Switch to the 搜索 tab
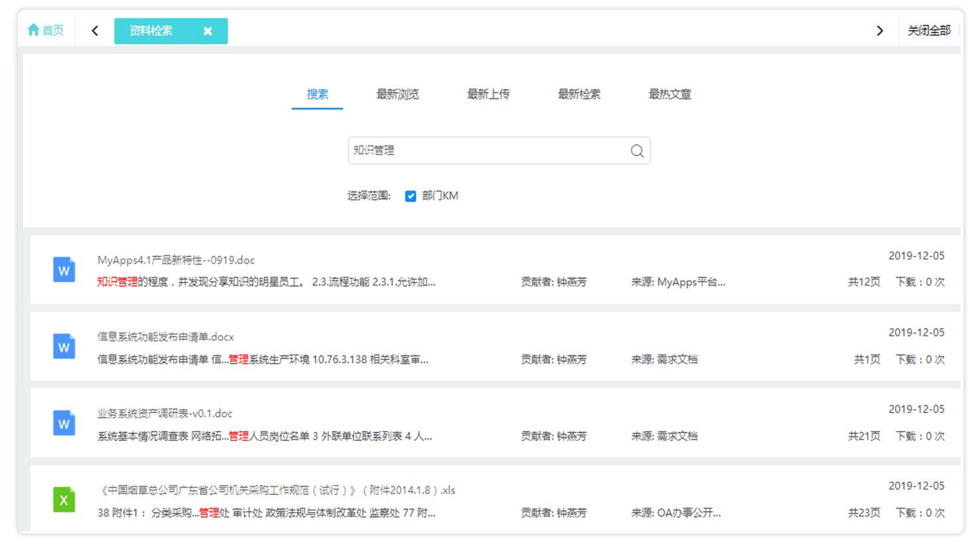 (x=317, y=94)
